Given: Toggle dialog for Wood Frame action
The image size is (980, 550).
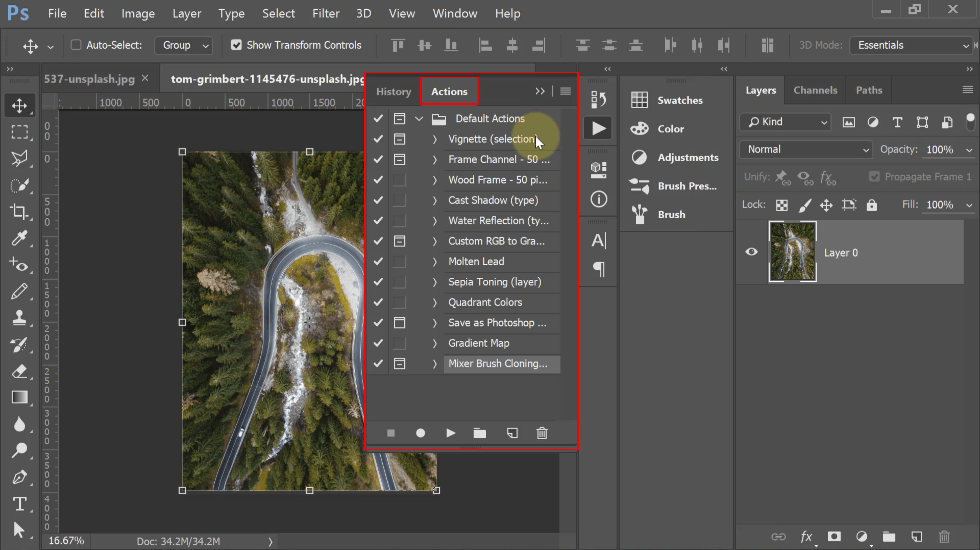Looking at the screenshot, I should [x=399, y=180].
